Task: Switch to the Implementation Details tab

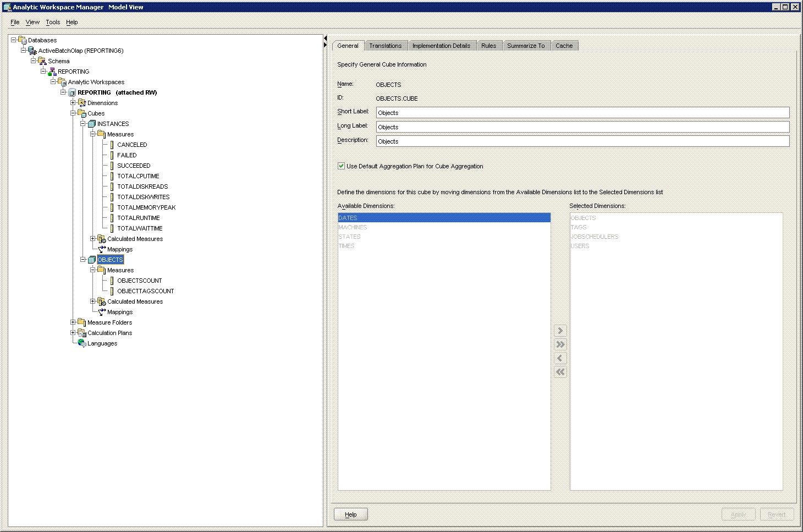Action: coord(442,46)
